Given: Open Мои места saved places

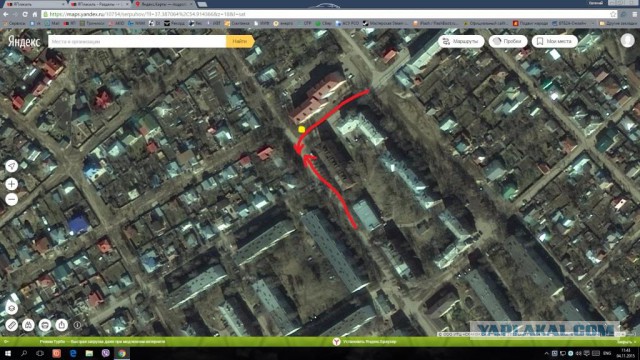Looking at the screenshot, I should tap(555, 41).
